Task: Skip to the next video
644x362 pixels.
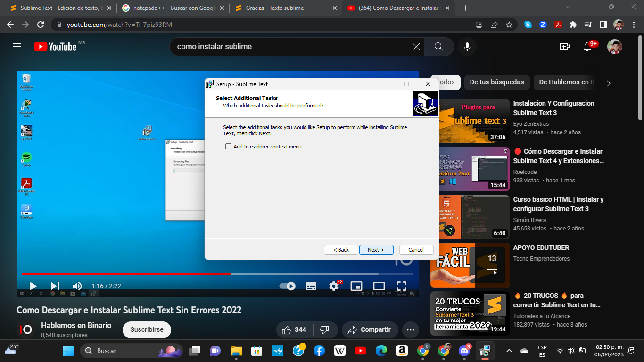Action: 55,286
